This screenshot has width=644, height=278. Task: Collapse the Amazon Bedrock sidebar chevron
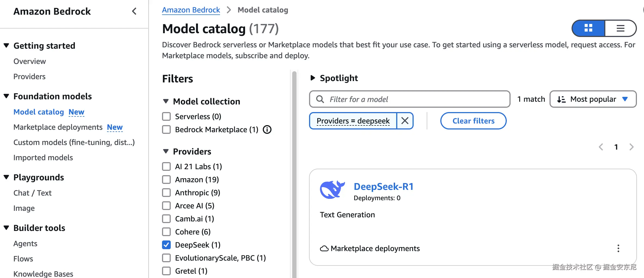tap(134, 11)
